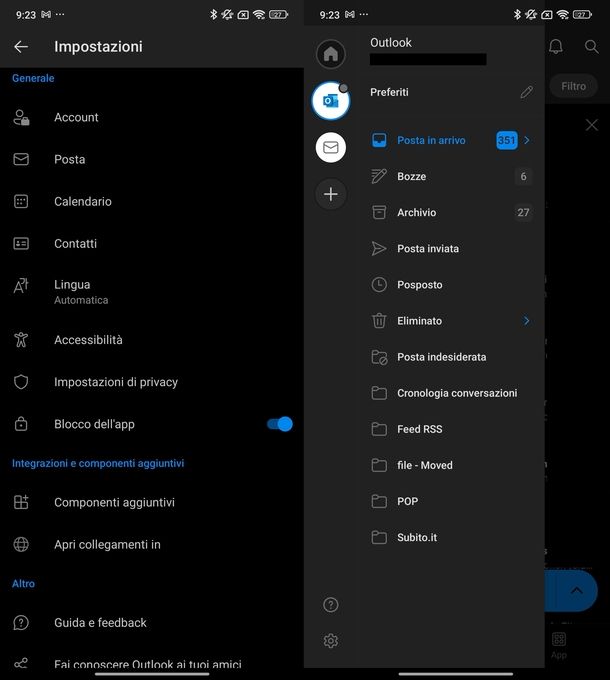Tap the Componenti aggiuntivi add-in icon
Viewport: 610px width, 680px height.
click(x=21, y=502)
